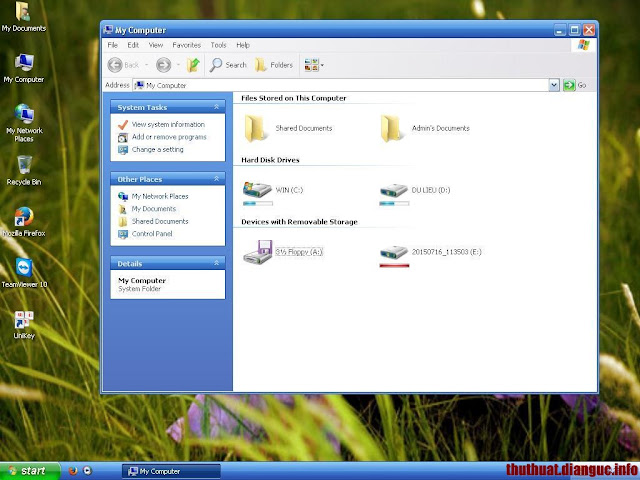Open the Shared Documents folder icon
Viewport: 640px width, 480px height.
click(x=255, y=129)
